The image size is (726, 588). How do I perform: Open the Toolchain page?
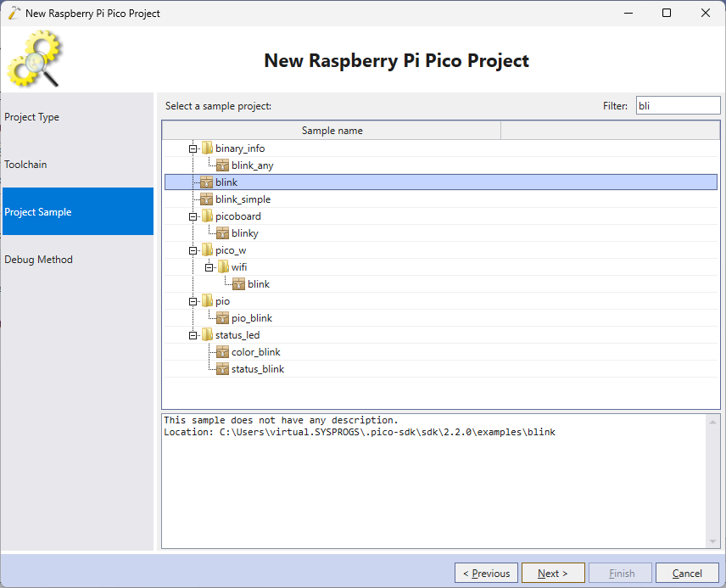click(25, 165)
